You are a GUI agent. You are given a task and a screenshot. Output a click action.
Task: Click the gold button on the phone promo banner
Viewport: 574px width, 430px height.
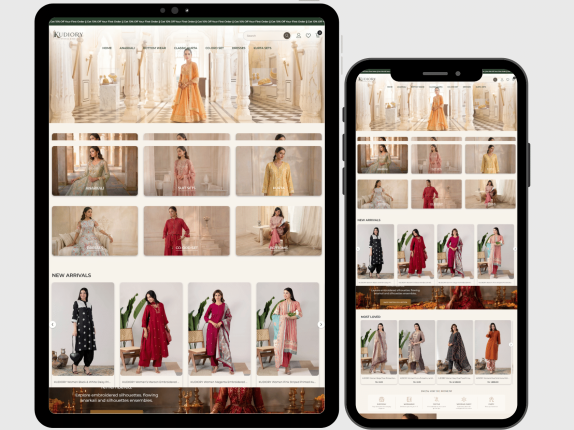point(395,302)
